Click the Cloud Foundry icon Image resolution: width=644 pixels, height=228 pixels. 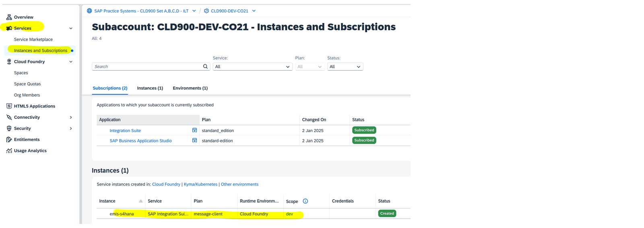pos(9,62)
